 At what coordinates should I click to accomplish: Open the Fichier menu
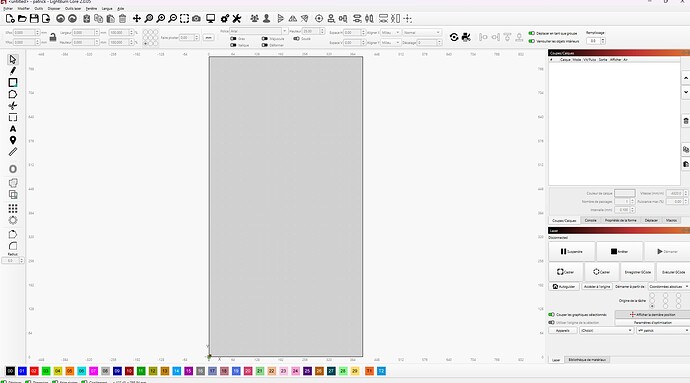7,8
